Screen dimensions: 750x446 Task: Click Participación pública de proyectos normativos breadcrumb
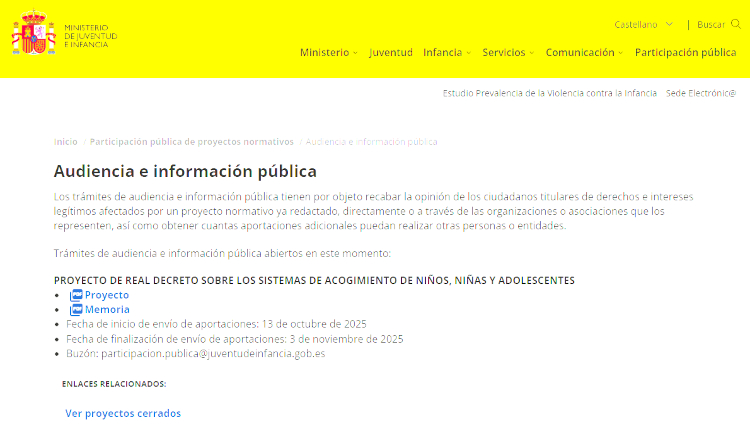(192, 142)
